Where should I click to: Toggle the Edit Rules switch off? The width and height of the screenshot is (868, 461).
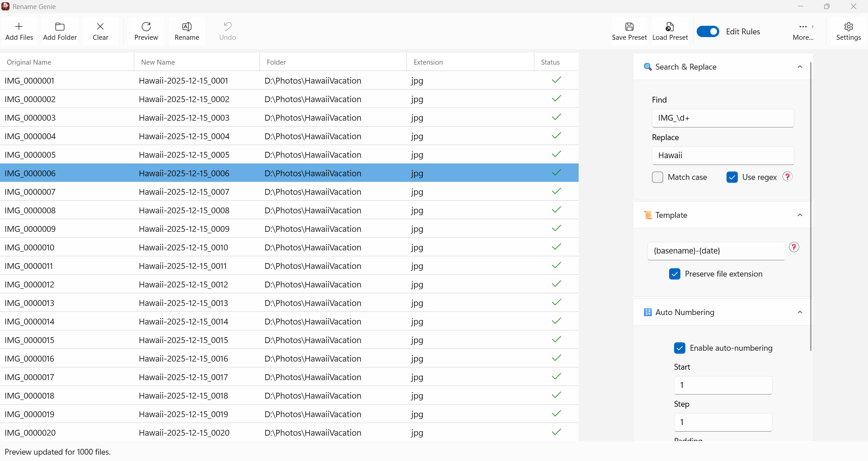pyautogui.click(x=708, y=31)
